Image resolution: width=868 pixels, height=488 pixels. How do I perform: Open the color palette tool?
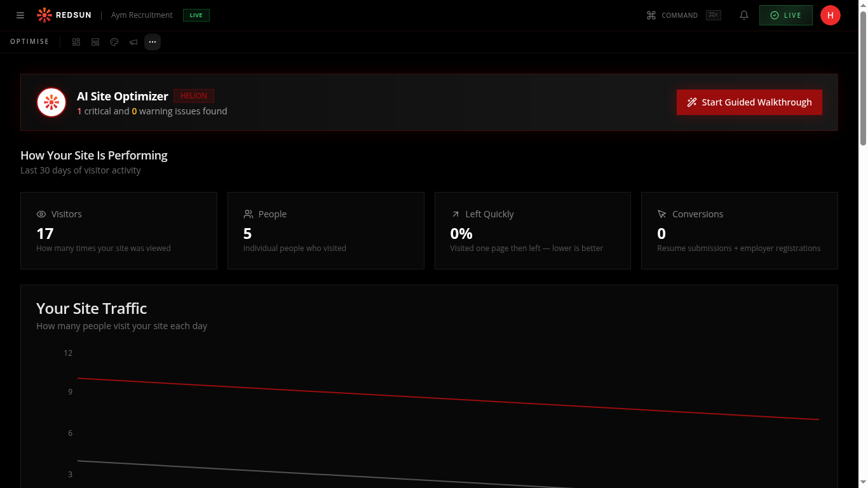click(x=114, y=41)
